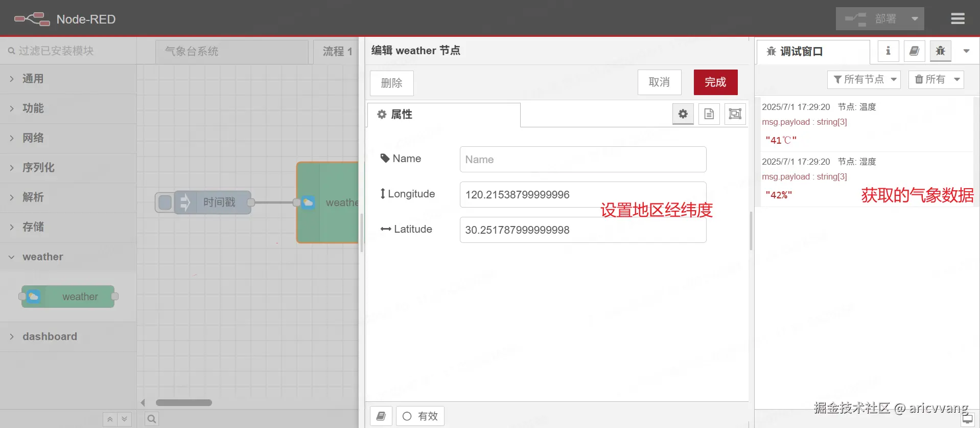Open the info sidebar icon tab
The width and height of the screenshot is (980, 428).
point(889,51)
